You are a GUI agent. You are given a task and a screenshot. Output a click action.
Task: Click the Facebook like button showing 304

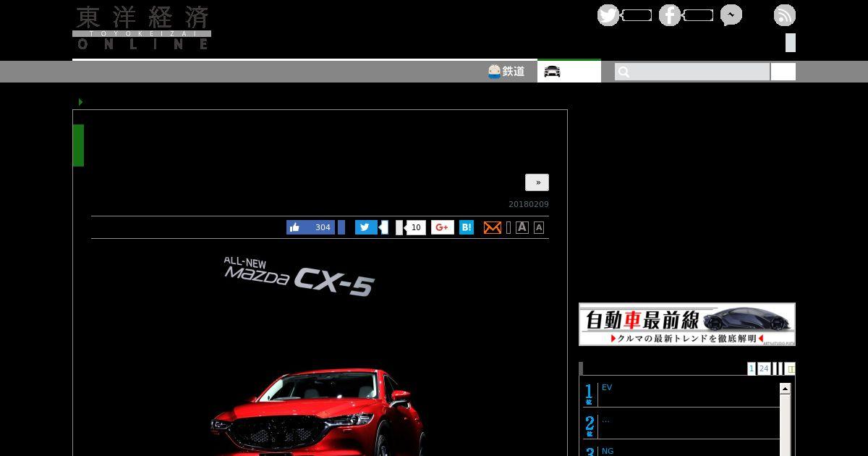click(310, 227)
